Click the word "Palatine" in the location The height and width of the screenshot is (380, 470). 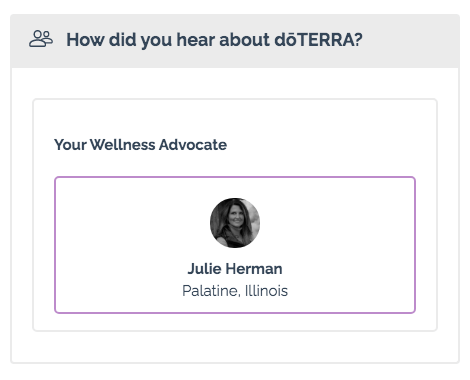[x=211, y=291]
